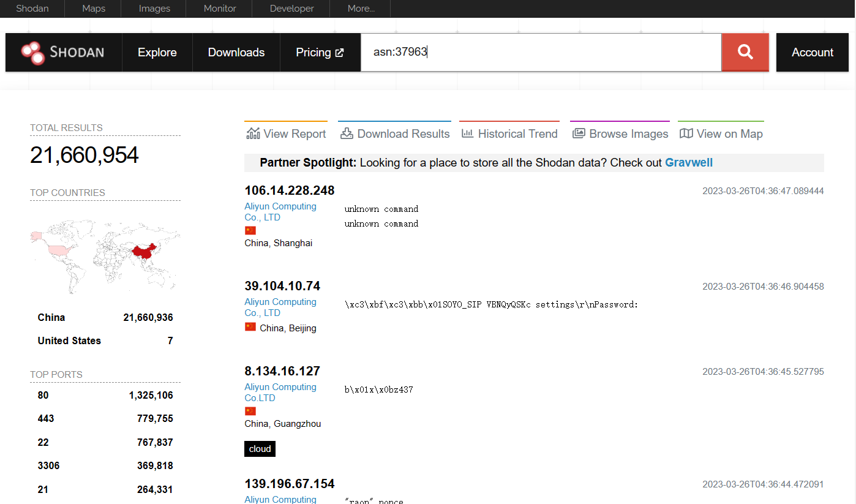Open the Maps top bar item
Image resolution: width=856 pixels, height=504 pixels.
coord(94,9)
